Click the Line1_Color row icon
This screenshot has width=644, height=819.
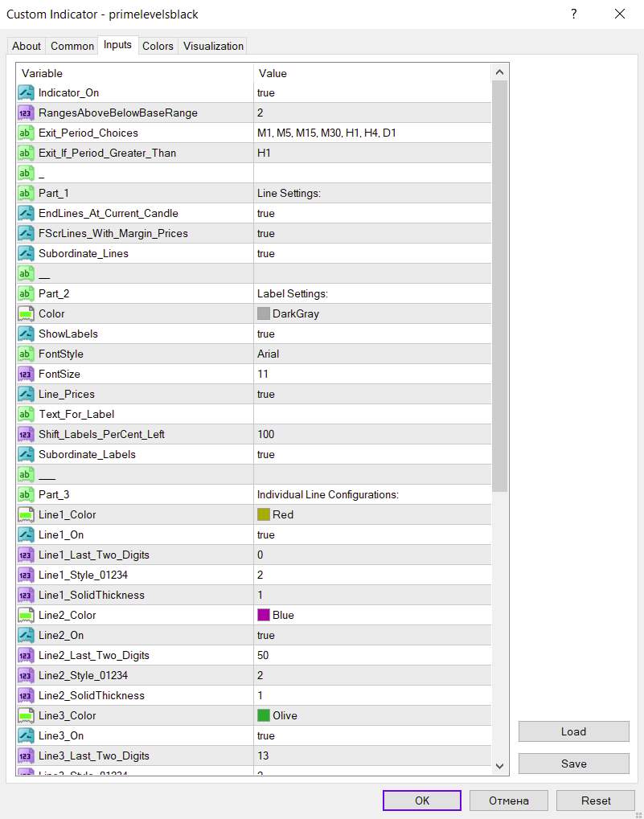pos(26,514)
